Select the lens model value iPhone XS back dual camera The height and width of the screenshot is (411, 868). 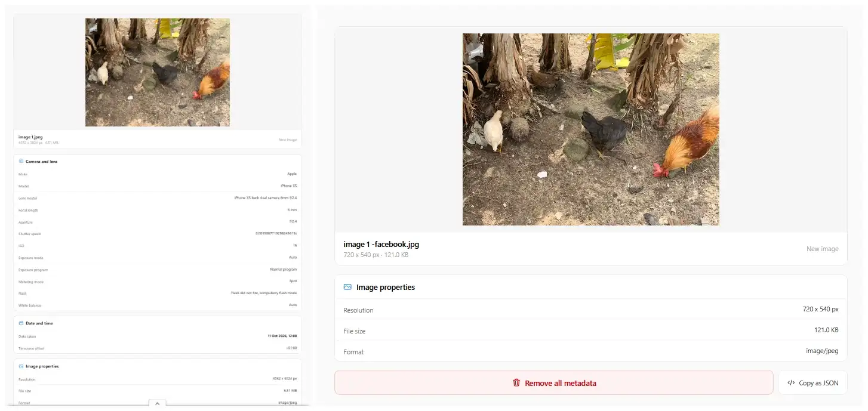point(266,197)
